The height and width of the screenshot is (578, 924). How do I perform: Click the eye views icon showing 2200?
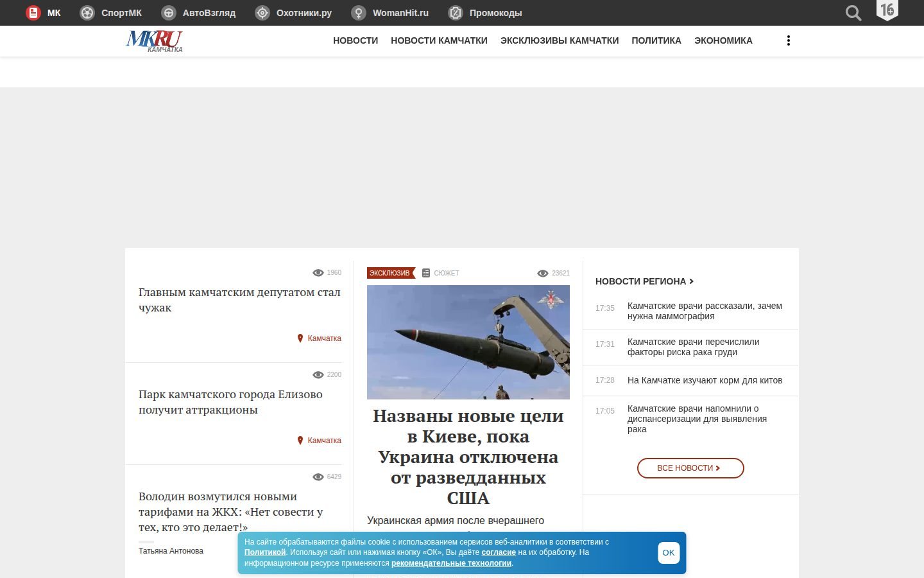[318, 375]
